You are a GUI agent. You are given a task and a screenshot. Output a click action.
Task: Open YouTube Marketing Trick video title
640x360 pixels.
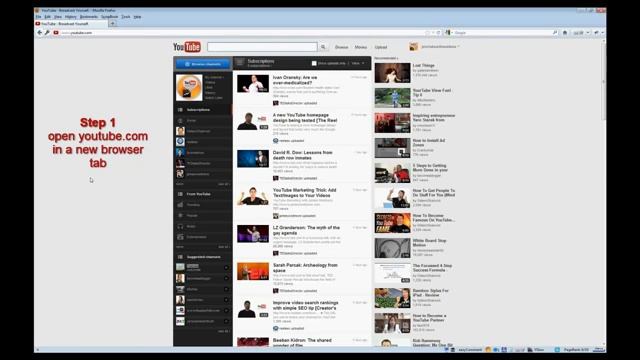coord(304,193)
